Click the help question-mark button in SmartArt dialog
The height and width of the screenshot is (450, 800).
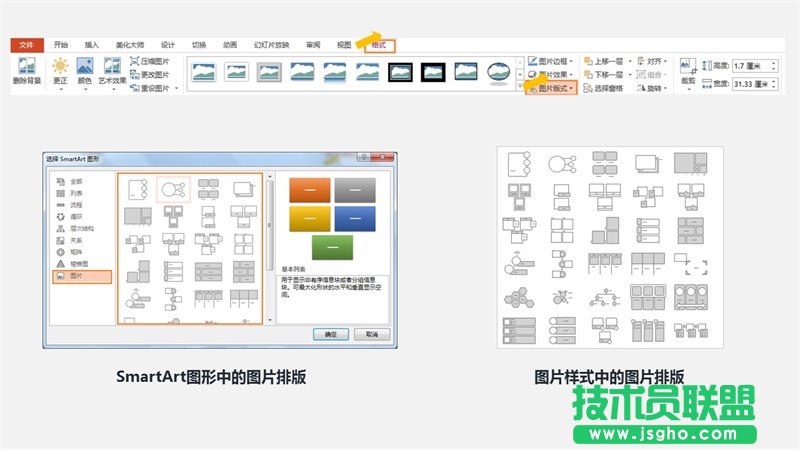click(363, 157)
